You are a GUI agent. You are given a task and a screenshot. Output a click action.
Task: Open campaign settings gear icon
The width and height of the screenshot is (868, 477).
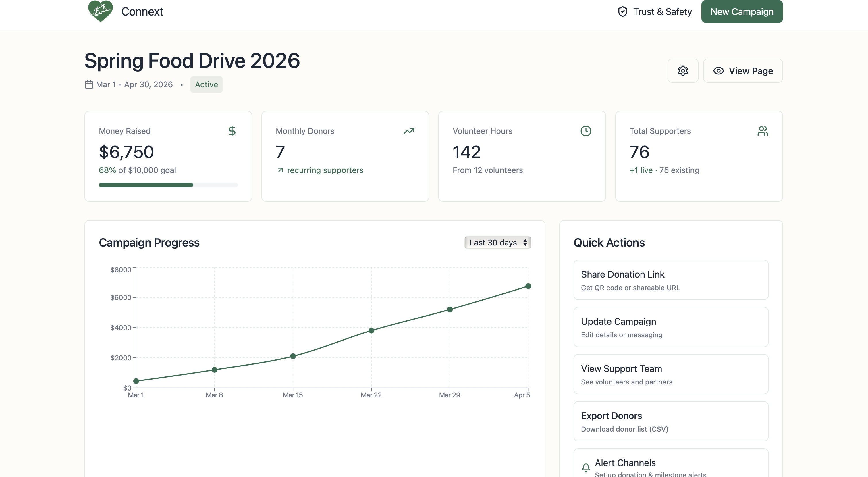pos(683,71)
